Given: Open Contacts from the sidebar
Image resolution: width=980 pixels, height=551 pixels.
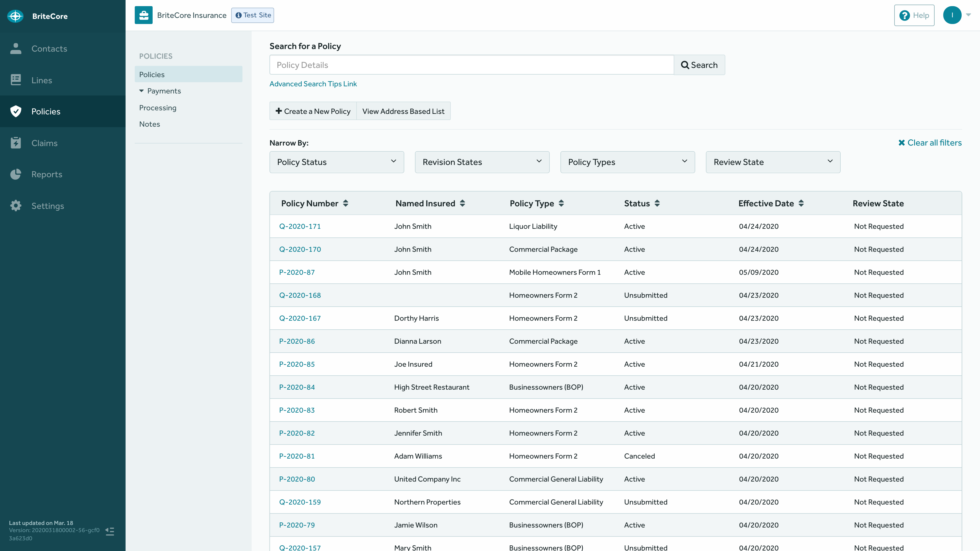Looking at the screenshot, I should [x=49, y=49].
